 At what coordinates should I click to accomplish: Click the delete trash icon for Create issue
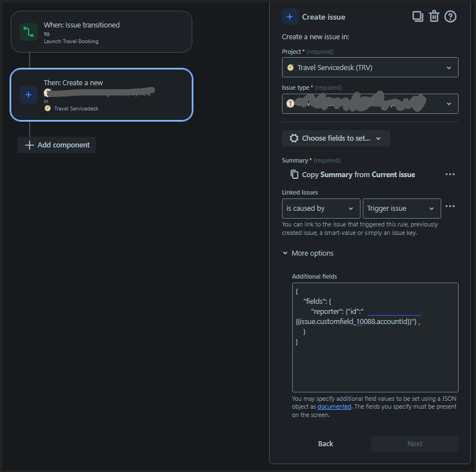coord(434,16)
